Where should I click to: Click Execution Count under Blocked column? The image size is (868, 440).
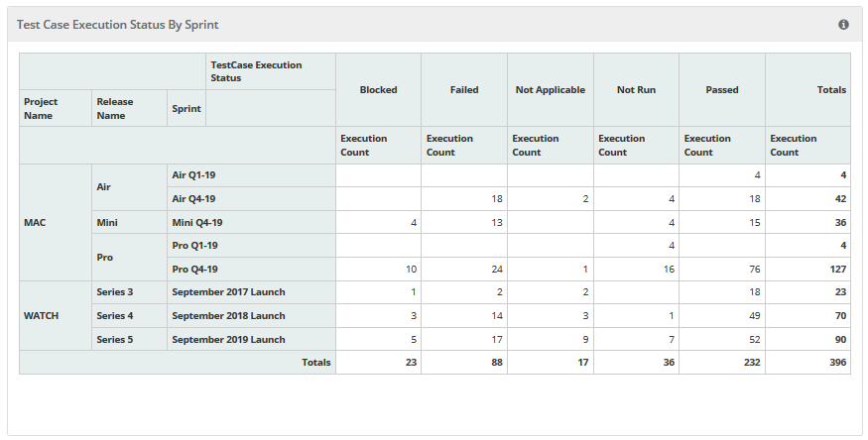click(378, 145)
